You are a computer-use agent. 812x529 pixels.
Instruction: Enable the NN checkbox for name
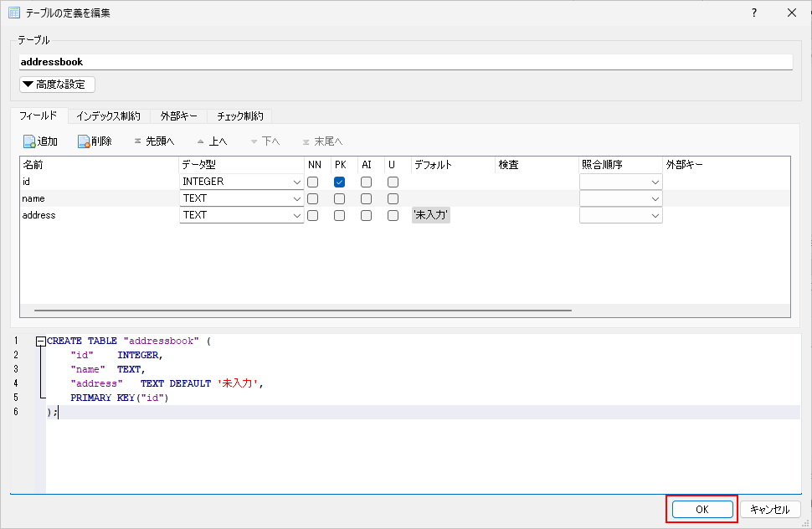point(312,198)
